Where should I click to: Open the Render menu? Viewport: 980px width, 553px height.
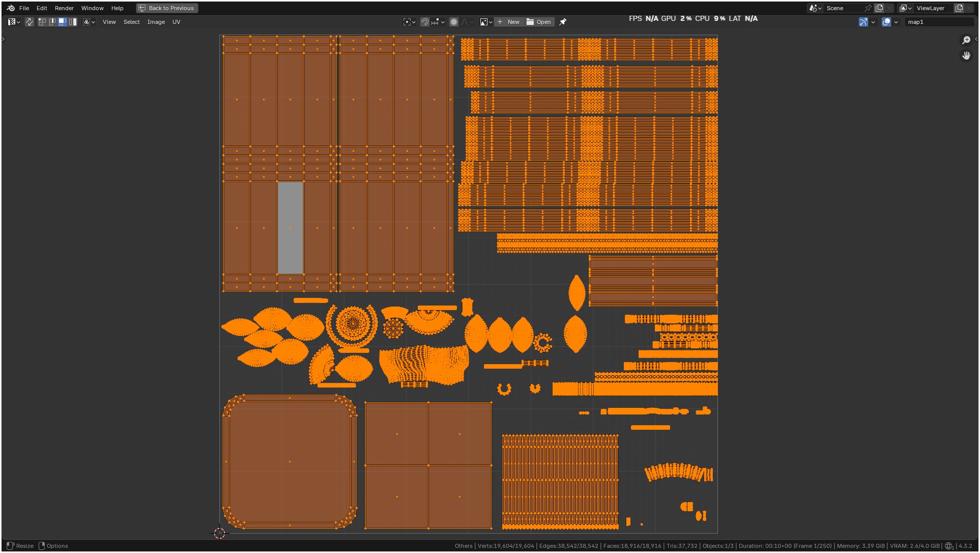coord(64,8)
